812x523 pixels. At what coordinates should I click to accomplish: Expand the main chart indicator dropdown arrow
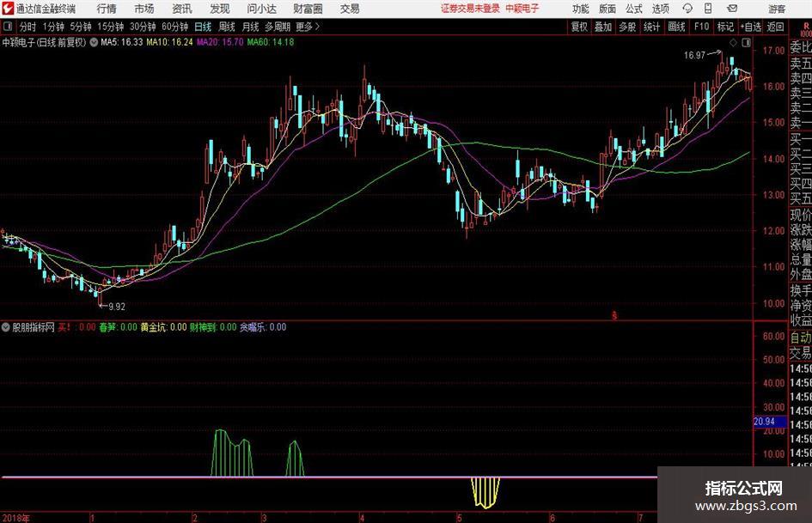(94, 42)
